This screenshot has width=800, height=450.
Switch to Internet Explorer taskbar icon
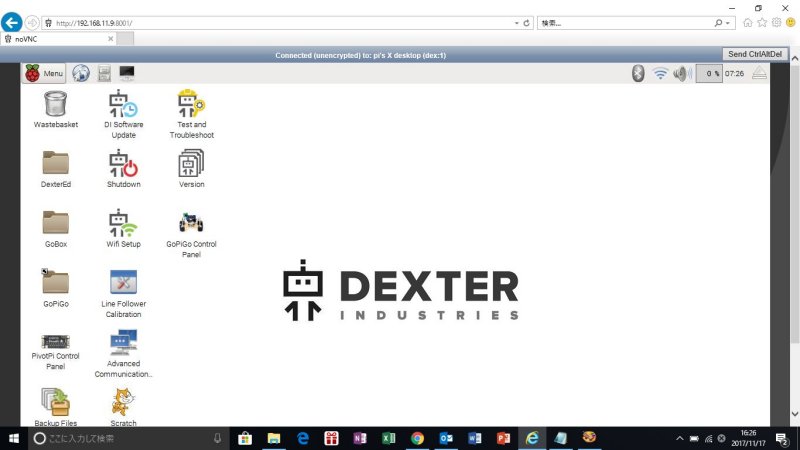tap(532, 438)
